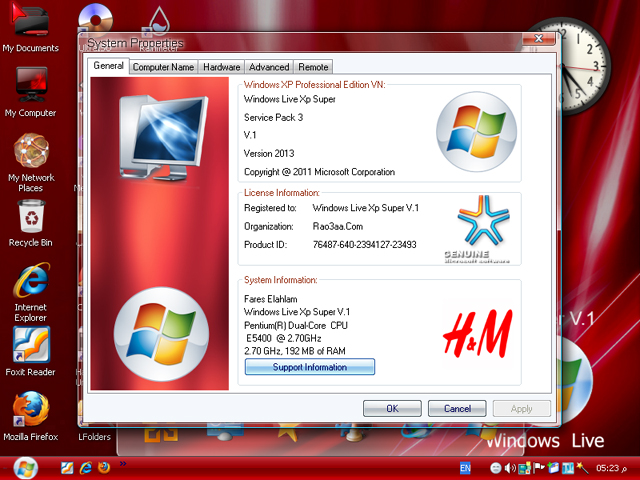Click the 'Copyright @ 2011 Microsoft Corporation' text
The height and width of the screenshot is (480, 640).
click(x=319, y=172)
